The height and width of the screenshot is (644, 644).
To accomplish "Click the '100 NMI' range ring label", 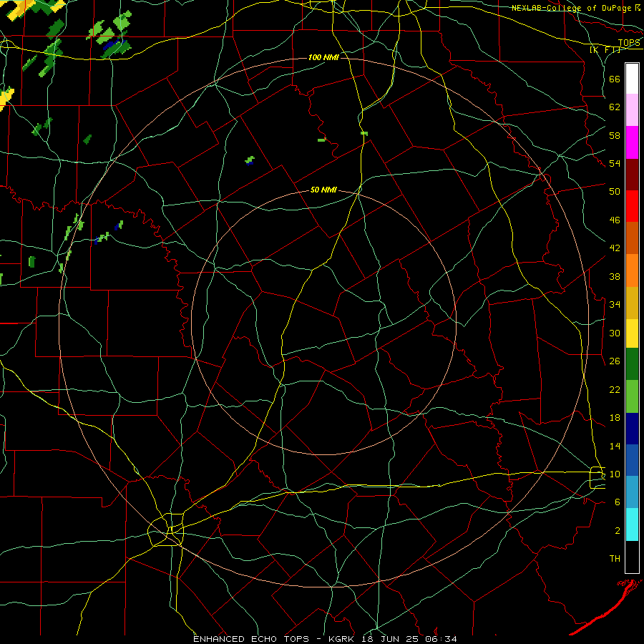I will 323,57.
